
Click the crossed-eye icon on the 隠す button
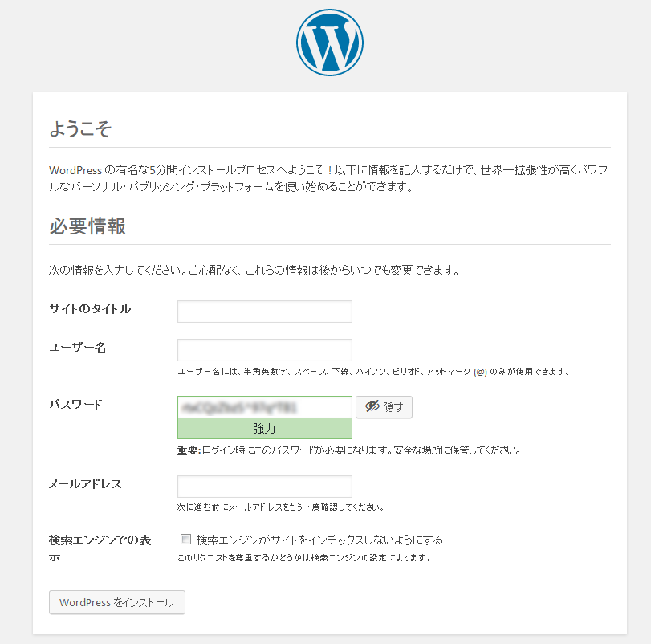372,406
